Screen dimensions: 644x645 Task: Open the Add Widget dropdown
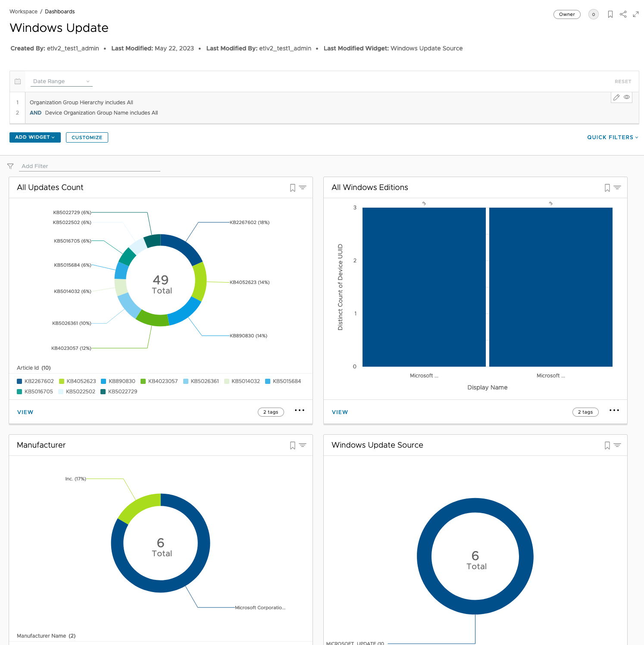[x=35, y=137]
